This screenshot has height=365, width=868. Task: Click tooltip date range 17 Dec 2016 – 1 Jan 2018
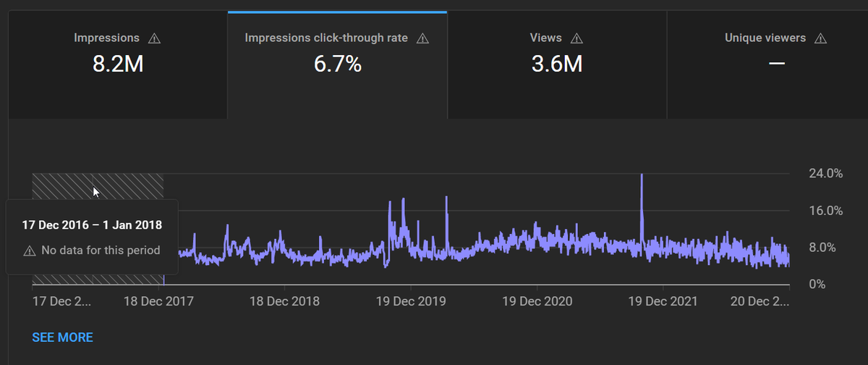tap(92, 225)
